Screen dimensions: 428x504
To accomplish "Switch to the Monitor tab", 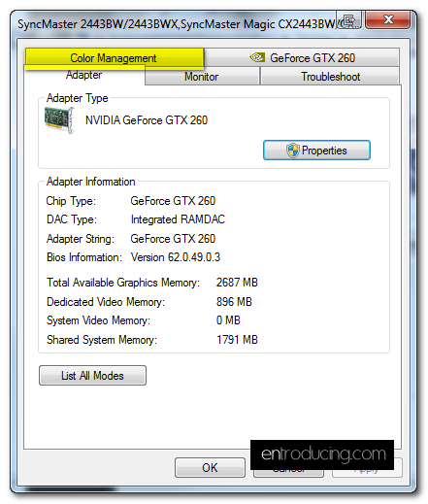I will pyautogui.click(x=202, y=77).
